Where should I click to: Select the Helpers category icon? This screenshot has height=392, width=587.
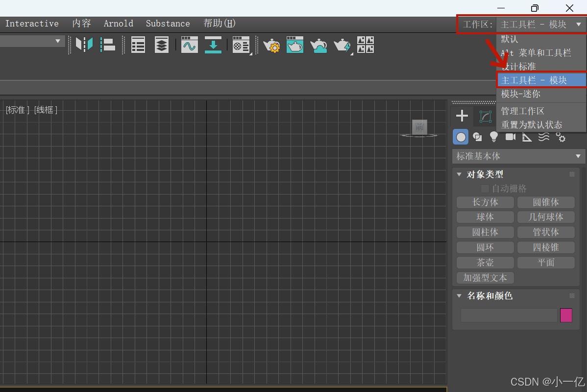pos(527,137)
